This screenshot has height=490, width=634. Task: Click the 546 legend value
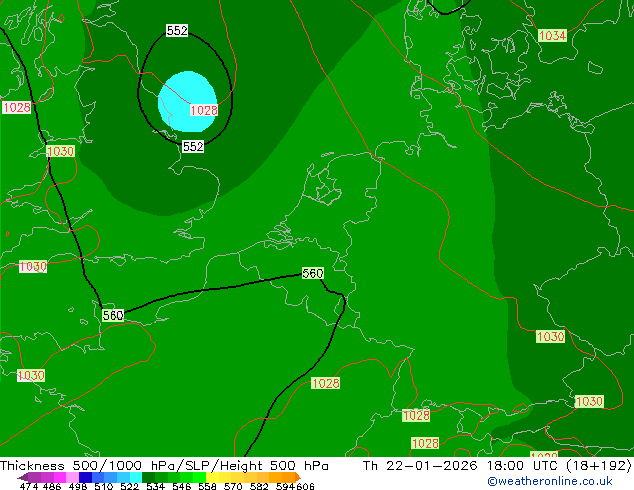pos(182,486)
